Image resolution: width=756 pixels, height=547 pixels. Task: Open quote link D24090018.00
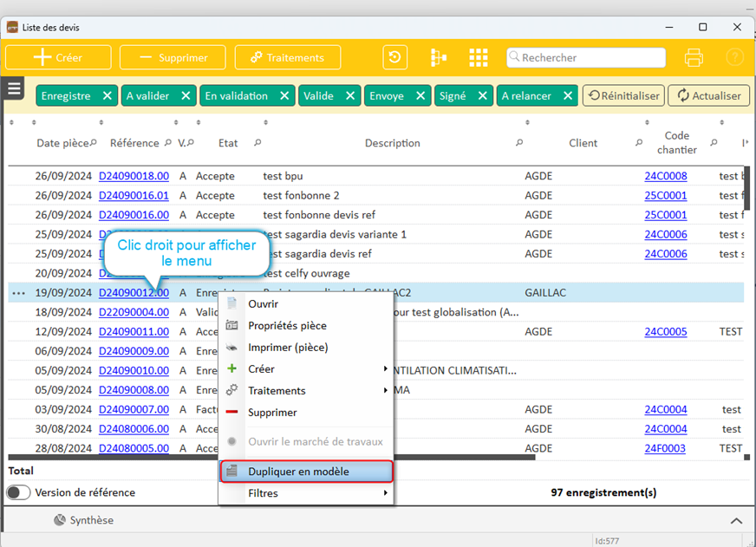(x=134, y=176)
